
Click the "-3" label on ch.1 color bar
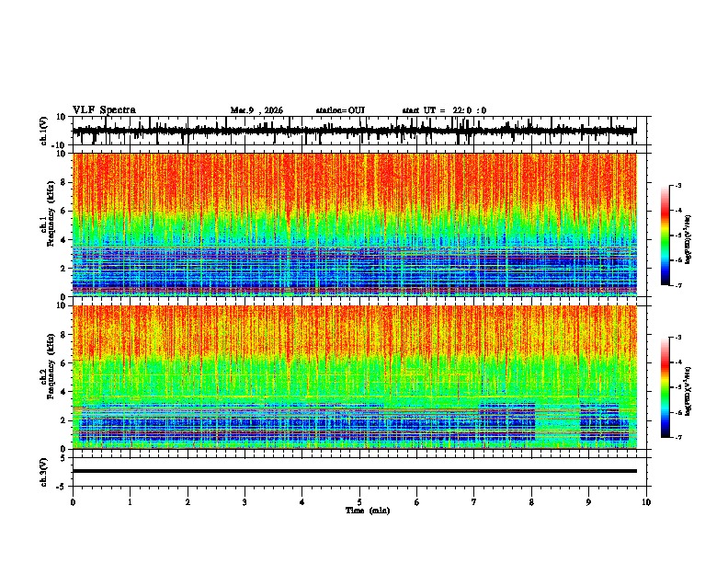click(678, 185)
